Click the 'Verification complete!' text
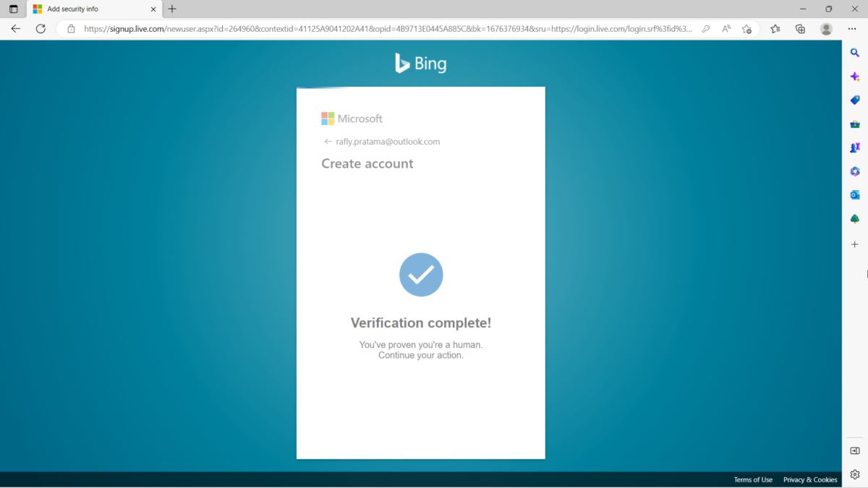Viewport: 868px width, 488px height. 421,322
